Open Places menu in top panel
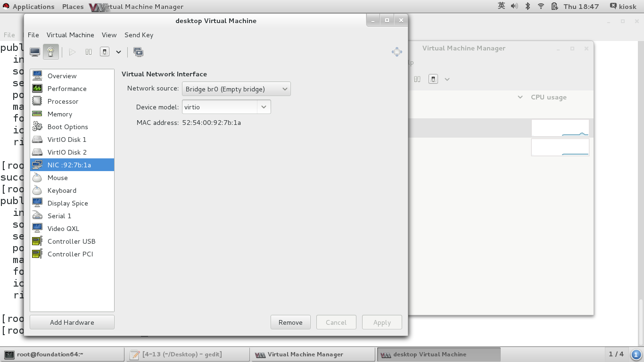The height and width of the screenshot is (362, 644). click(73, 7)
